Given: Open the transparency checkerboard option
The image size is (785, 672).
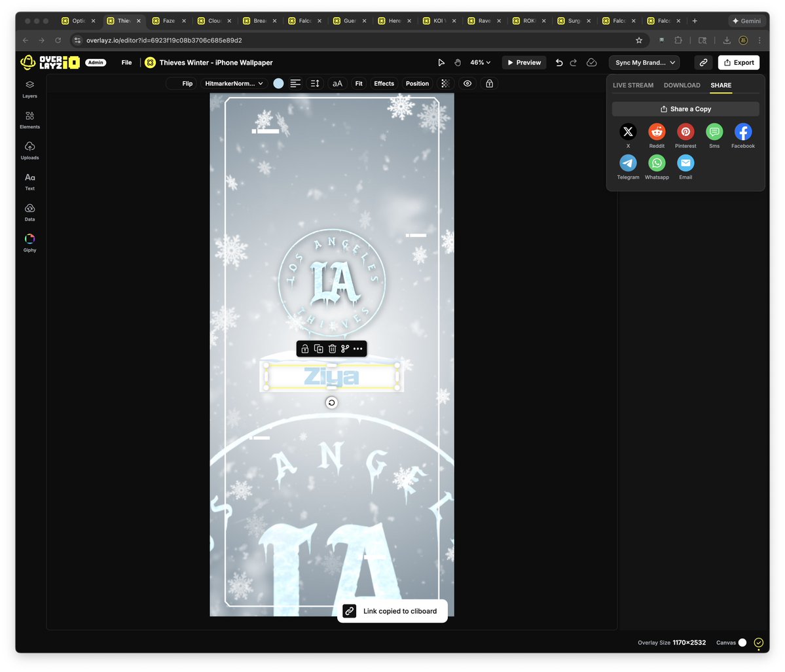Looking at the screenshot, I should pos(445,84).
